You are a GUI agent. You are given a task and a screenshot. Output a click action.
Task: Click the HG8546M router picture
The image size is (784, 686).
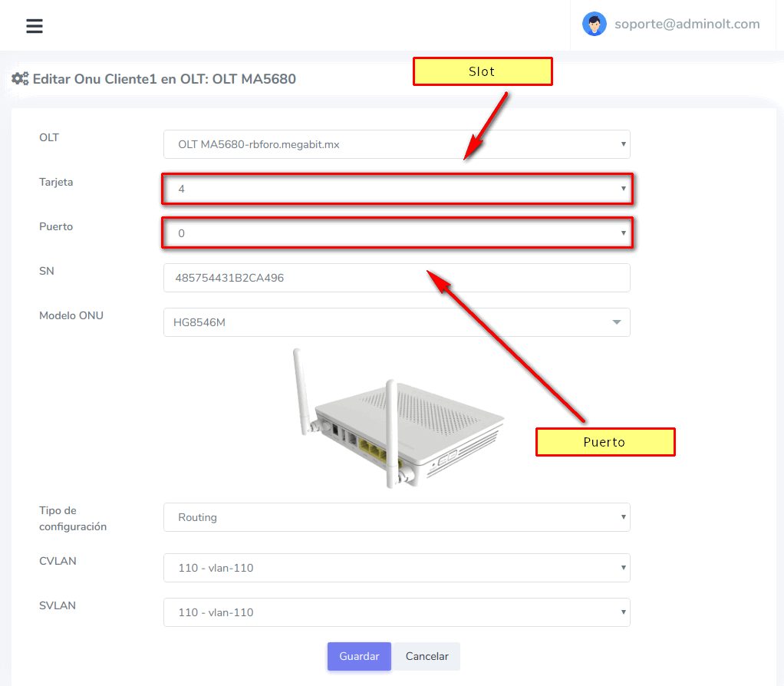tap(398, 418)
